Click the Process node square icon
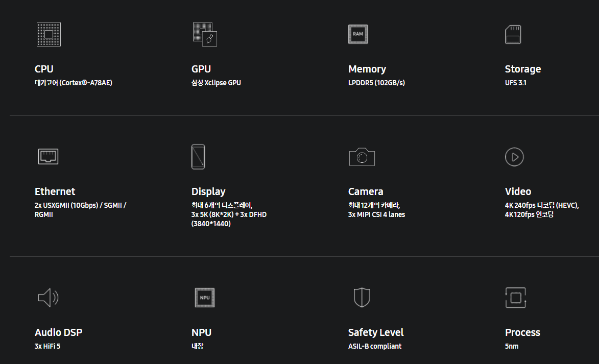 [x=515, y=298]
